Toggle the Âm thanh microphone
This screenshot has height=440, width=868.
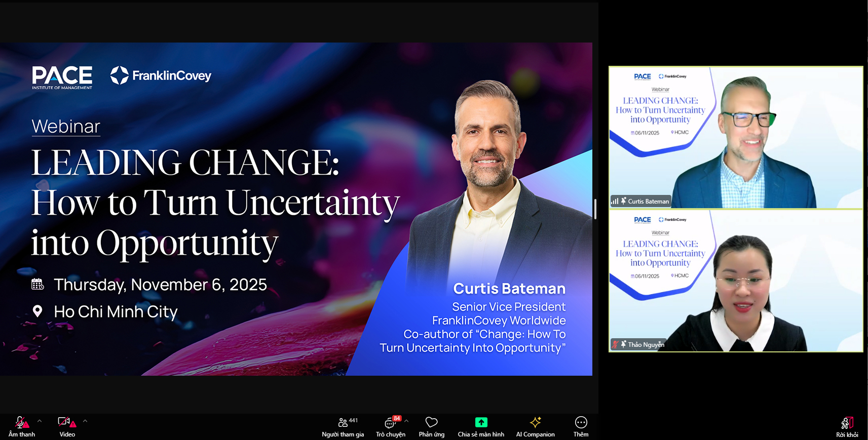click(21, 426)
